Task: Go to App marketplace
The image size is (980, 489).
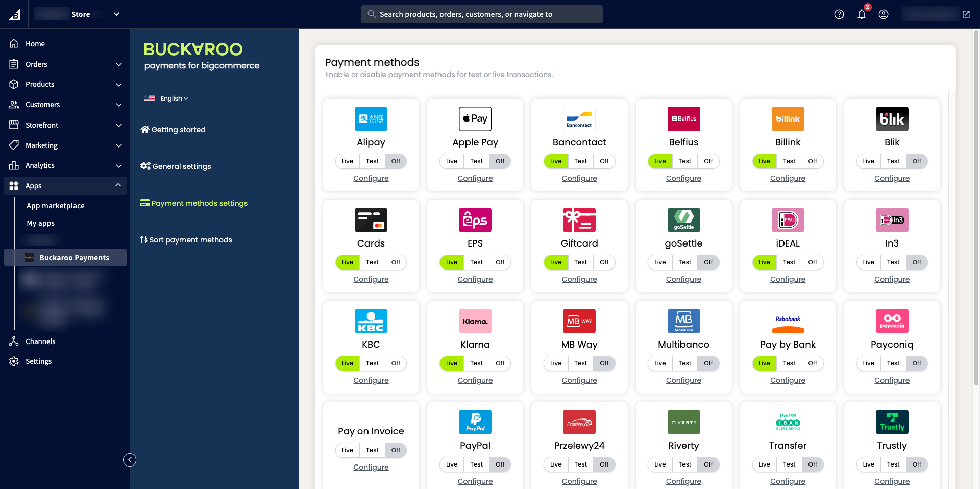Action: (x=56, y=206)
